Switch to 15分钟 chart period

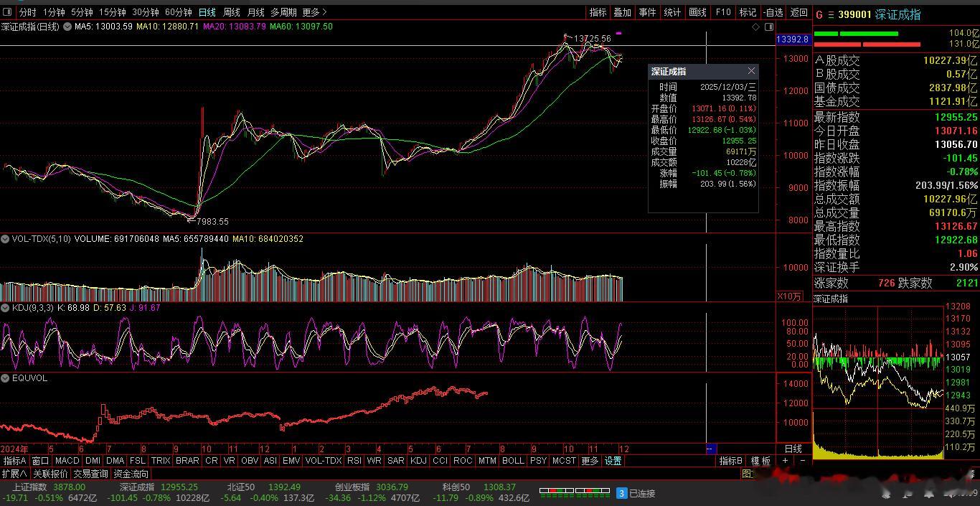point(113,12)
